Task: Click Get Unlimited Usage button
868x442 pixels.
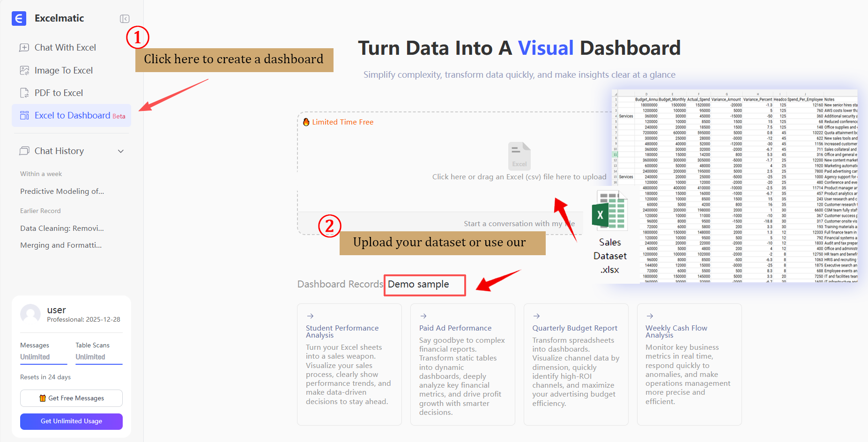Action: (x=71, y=421)
